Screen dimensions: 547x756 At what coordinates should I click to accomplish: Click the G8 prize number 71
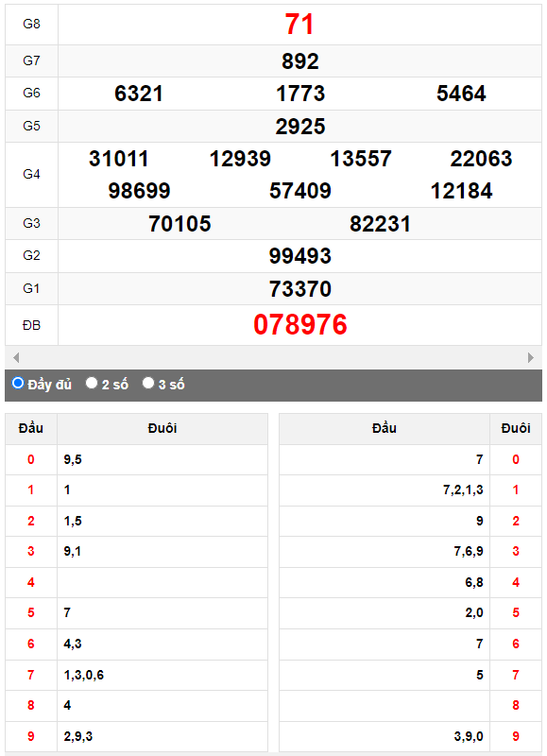coord(299,25)
